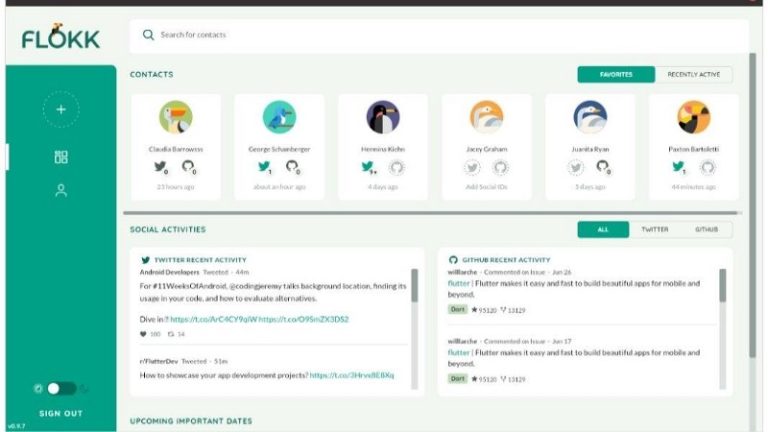768x432 pixels.
Task: Click the search magnifier icon
Action: pyautogui.click(x=148, y=35)
